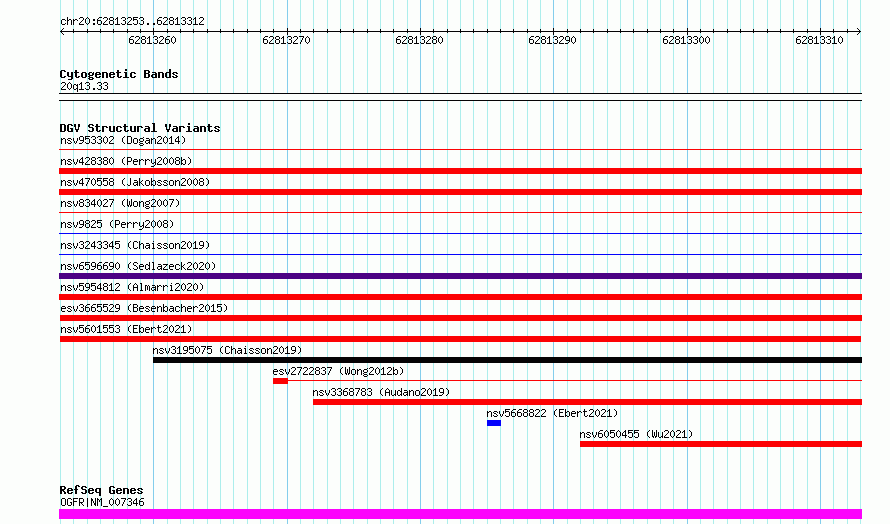The image size is (890, 524).
Task: Click ruler position 62813300
Action: tap(686, 40)
